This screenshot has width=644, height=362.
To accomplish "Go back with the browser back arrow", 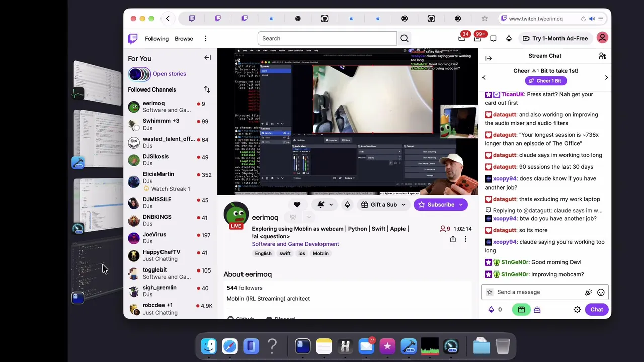I will click(168, 19).
